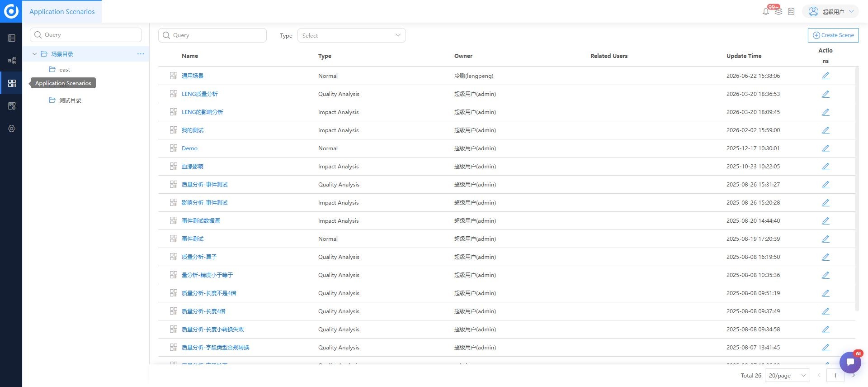Select the 测试目录 folder
The image size is (868, 387).
[70, 100]
